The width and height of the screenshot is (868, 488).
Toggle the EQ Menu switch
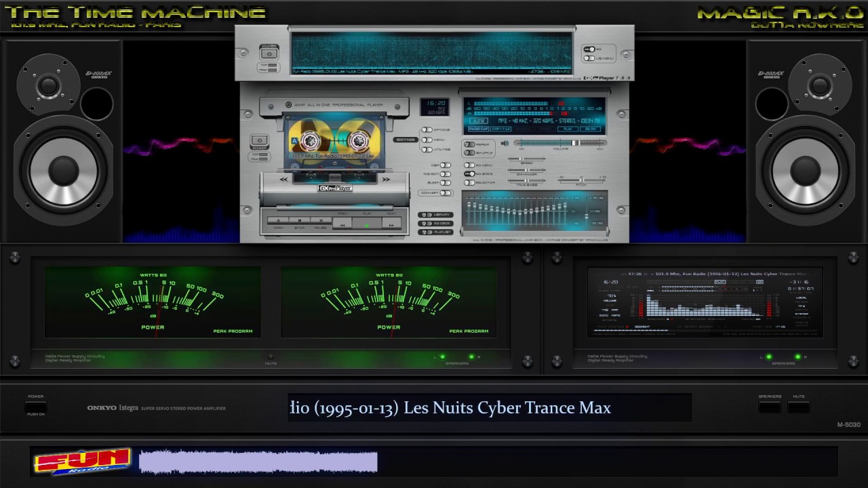[469, 165]
